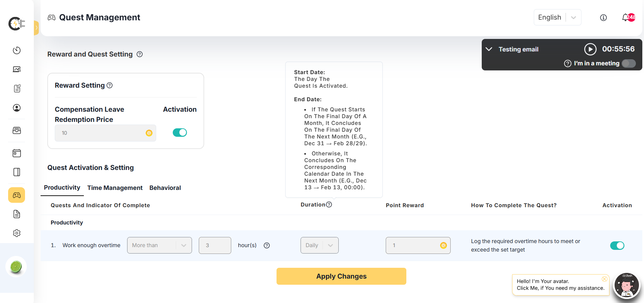
Task: Click the overtime hours input field
Action: point(215,245)
